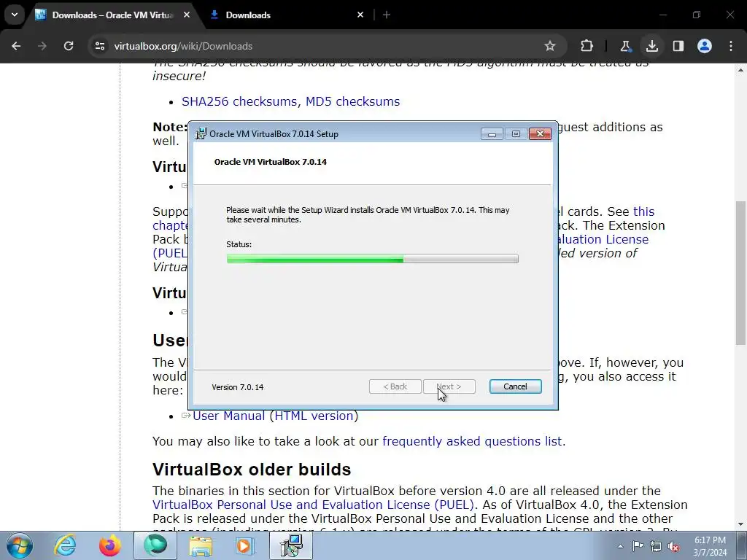
Task: Click the installation status progress bar
Action: pos(373,259)
